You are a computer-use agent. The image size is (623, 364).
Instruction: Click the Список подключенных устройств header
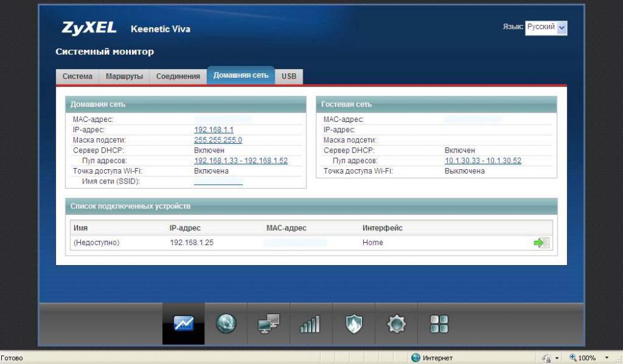311,207
